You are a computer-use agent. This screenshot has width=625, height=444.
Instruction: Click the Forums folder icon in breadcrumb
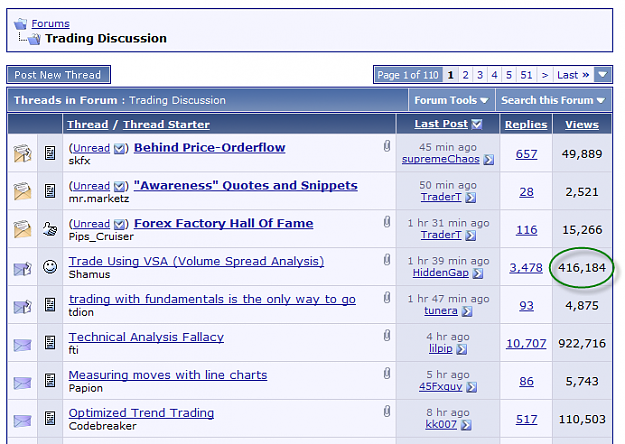click(20, 24)
